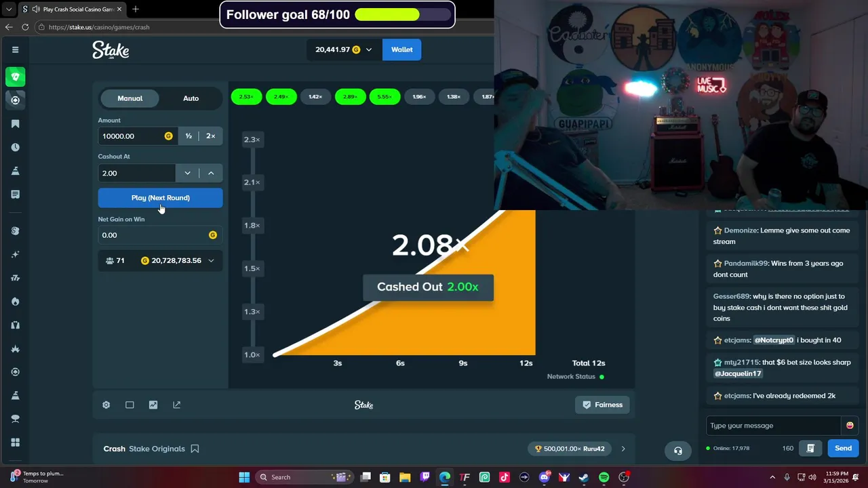Toggle theatre mode rectangle icon

pos(130,405)
